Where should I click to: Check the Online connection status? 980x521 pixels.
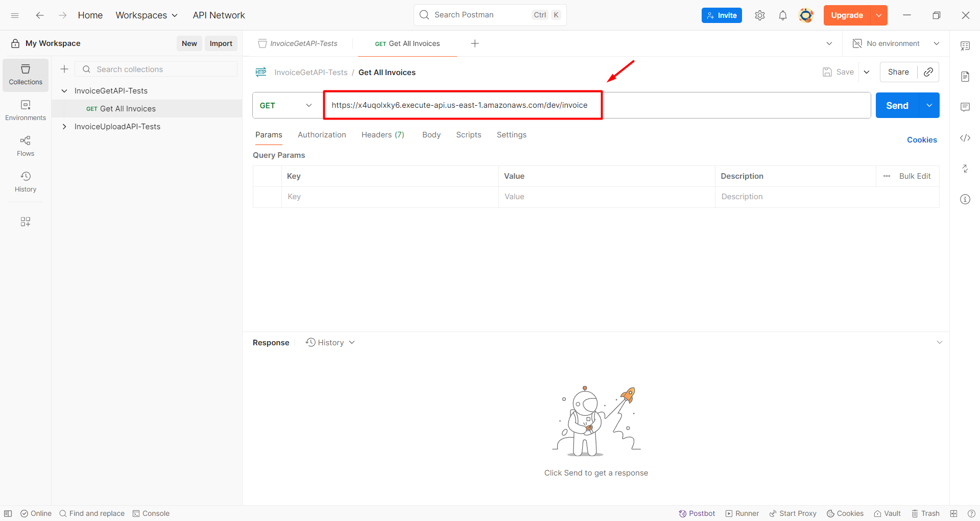(x=36, y=513)
